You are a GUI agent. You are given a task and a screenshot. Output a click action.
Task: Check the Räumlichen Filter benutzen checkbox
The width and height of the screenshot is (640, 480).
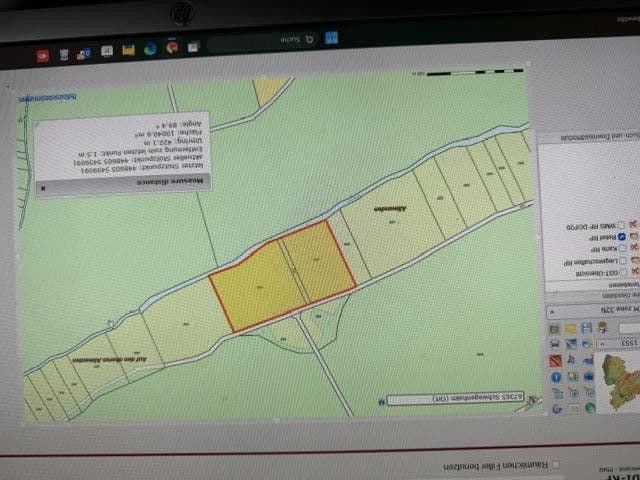pos(556,464)
